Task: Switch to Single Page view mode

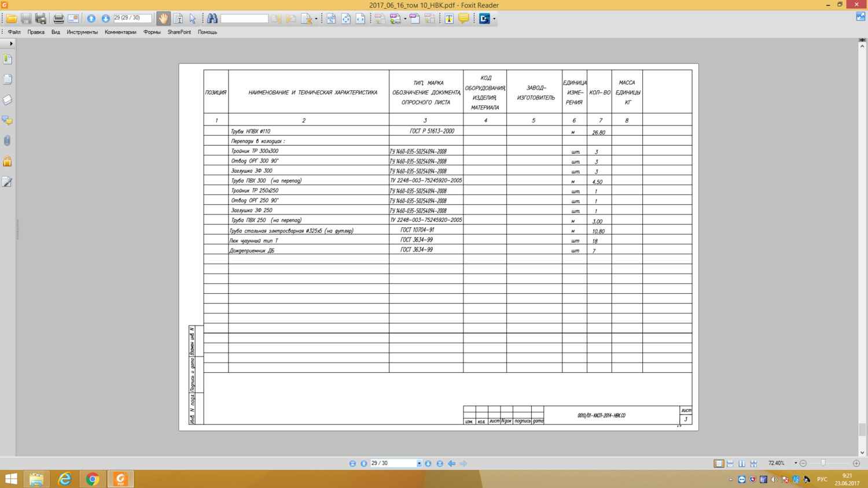Action: (719, 464)
